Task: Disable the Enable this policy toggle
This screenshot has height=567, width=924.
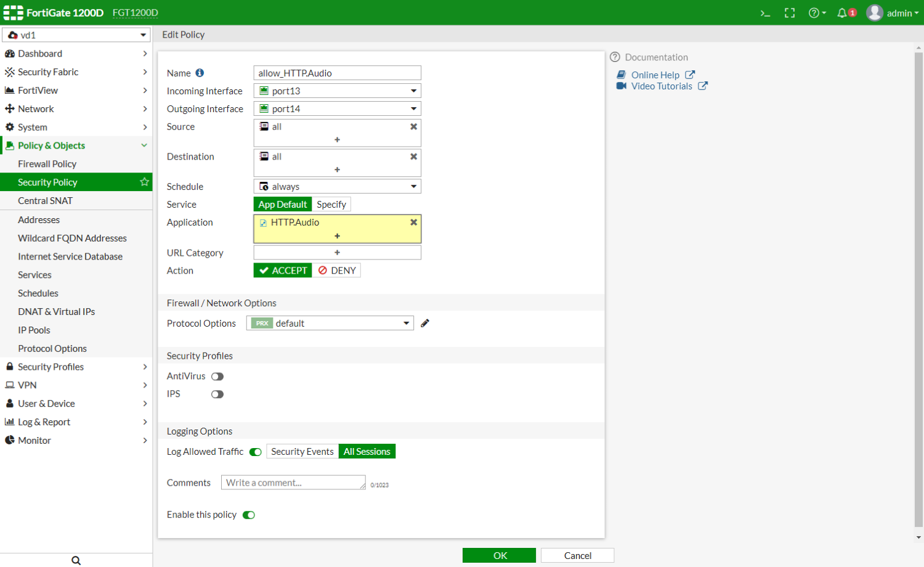Action: tap(248, 515)
